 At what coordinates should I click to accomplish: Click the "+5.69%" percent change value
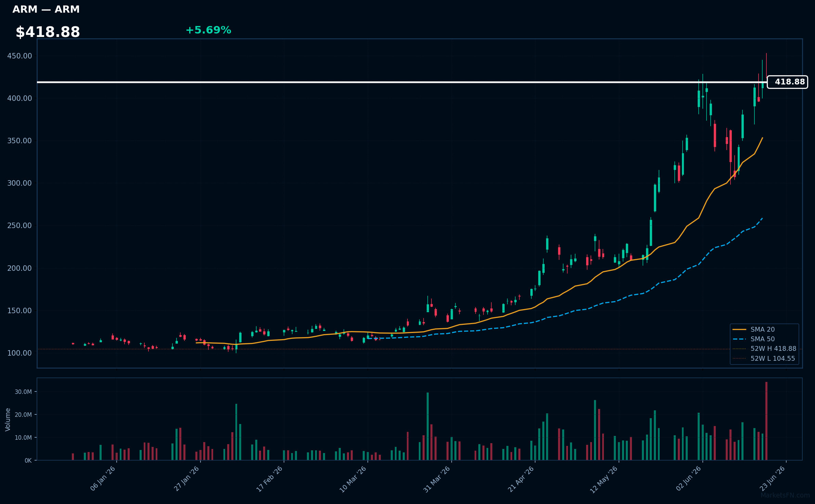pyautogui.click(x=208, y=30)
